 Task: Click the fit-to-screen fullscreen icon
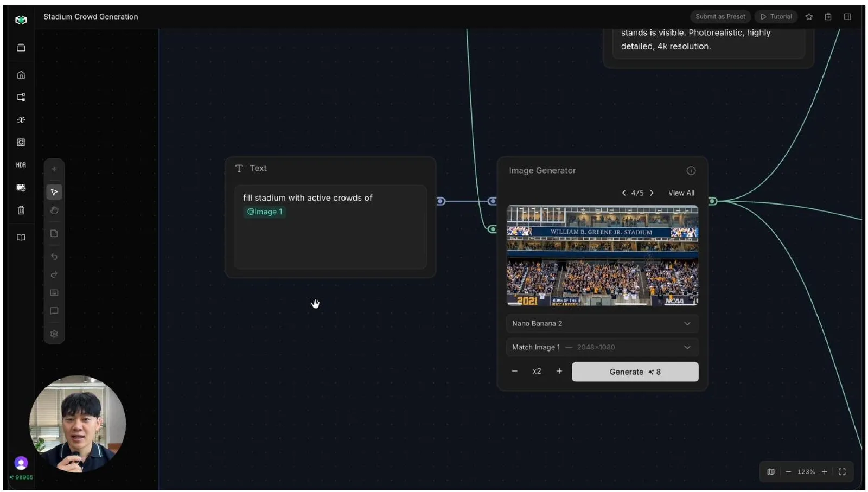click(x=843, y=472)
